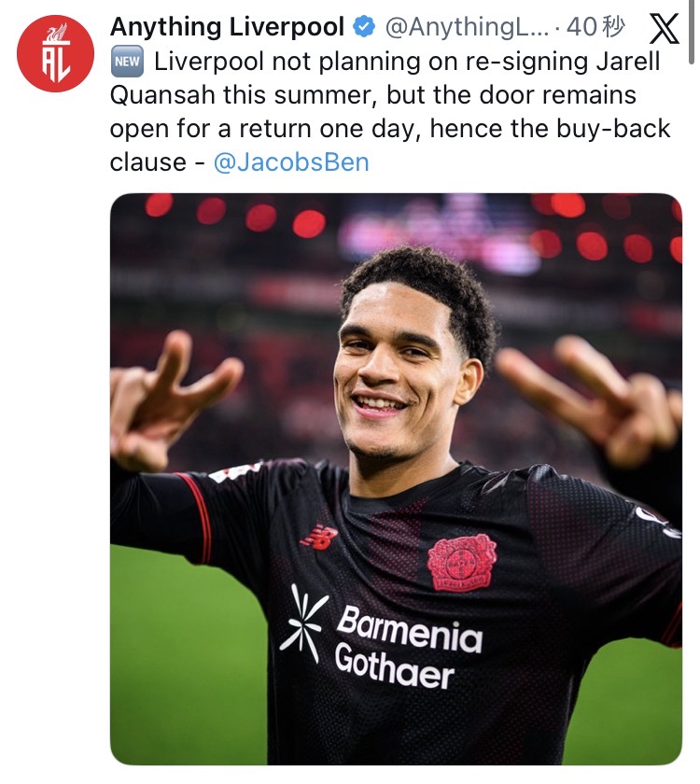Click the X logo icon

pyautogui.click(x=664, y=29)
